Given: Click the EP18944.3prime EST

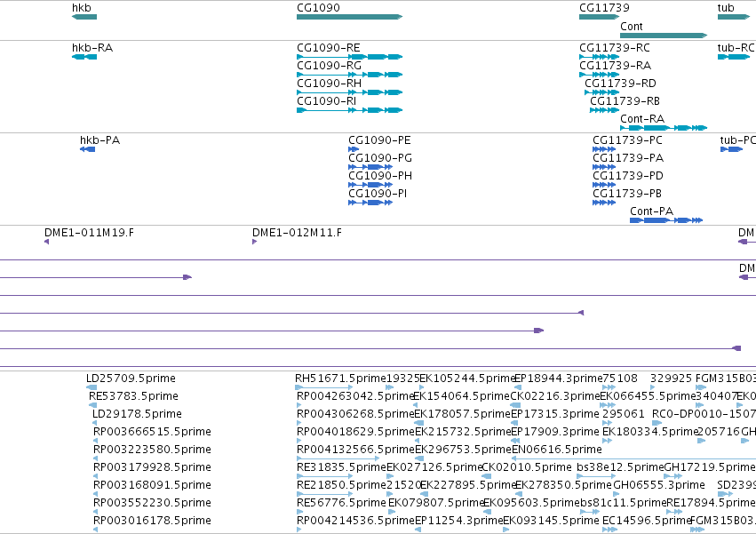Looking at the screenshot, I should 518,387.
